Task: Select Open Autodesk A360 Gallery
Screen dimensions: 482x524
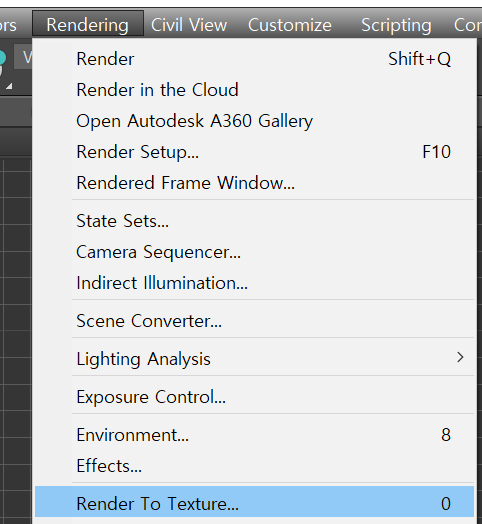Action: pos(254,121)
